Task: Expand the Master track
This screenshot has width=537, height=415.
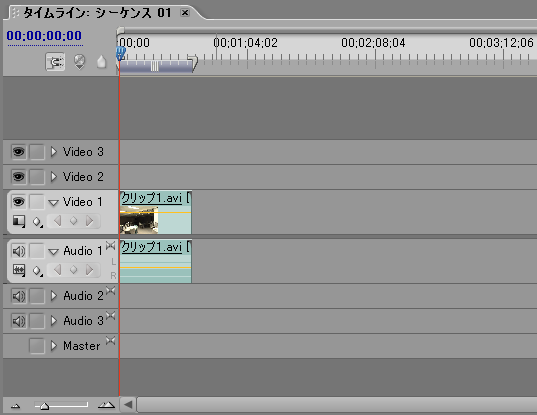Action: (x=53, y=346)
